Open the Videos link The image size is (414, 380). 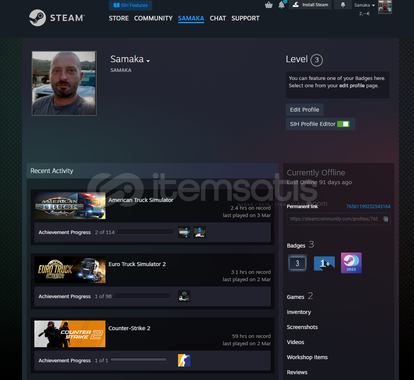point(295,342)
